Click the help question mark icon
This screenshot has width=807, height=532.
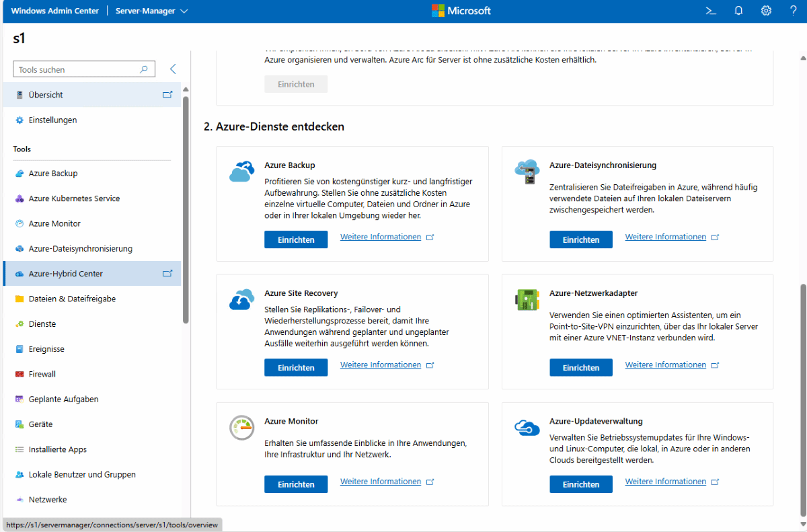[x=793, y=11]
